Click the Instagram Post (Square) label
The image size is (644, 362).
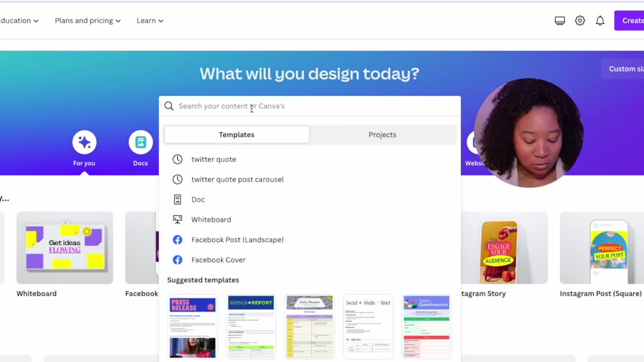(x=601, y=294)
